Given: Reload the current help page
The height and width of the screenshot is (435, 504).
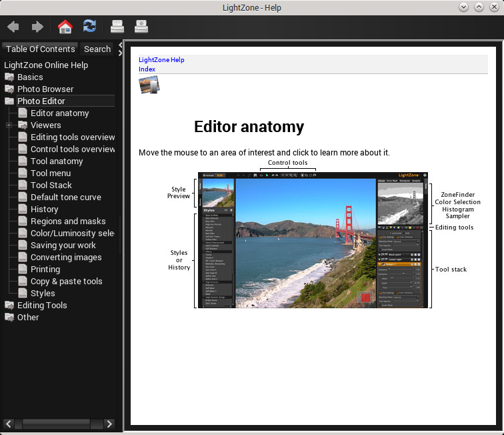Looking at the screenshot, I should point(89,26).
